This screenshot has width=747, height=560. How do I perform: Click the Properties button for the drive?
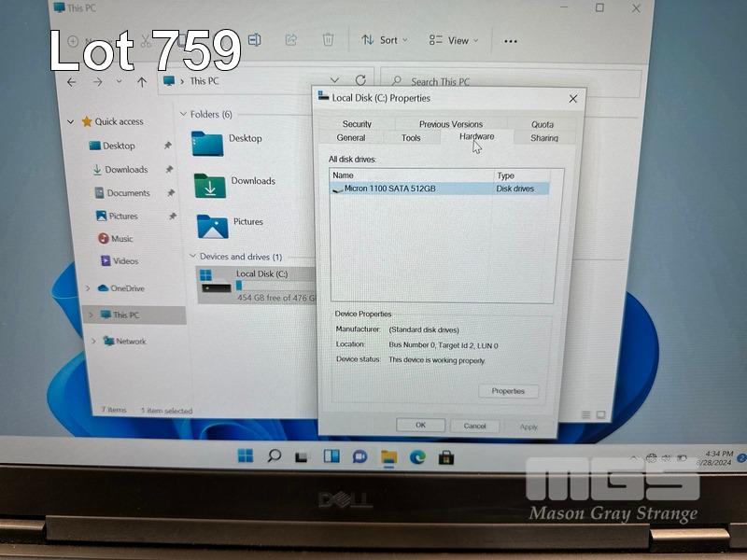pos(508,391)
